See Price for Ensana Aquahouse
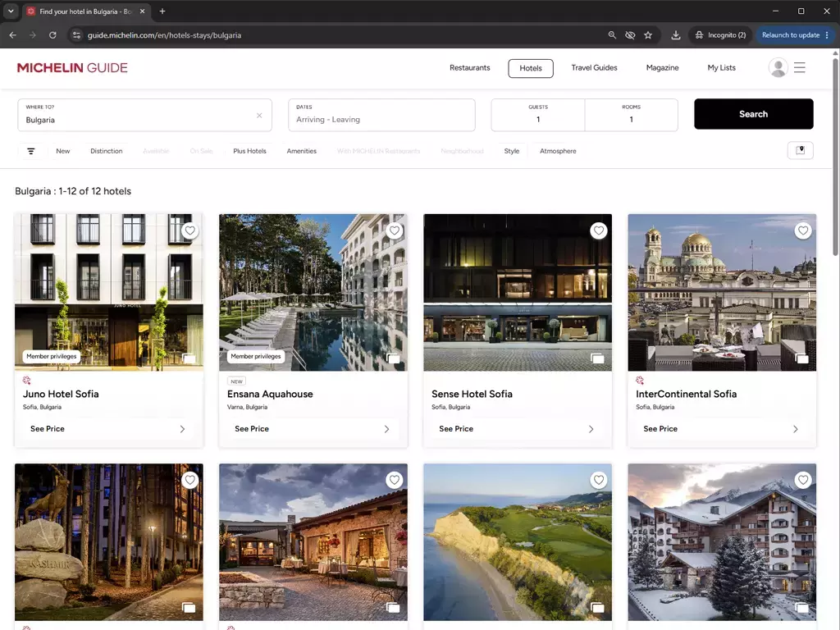Screen dimensions: 840x630 313,429
